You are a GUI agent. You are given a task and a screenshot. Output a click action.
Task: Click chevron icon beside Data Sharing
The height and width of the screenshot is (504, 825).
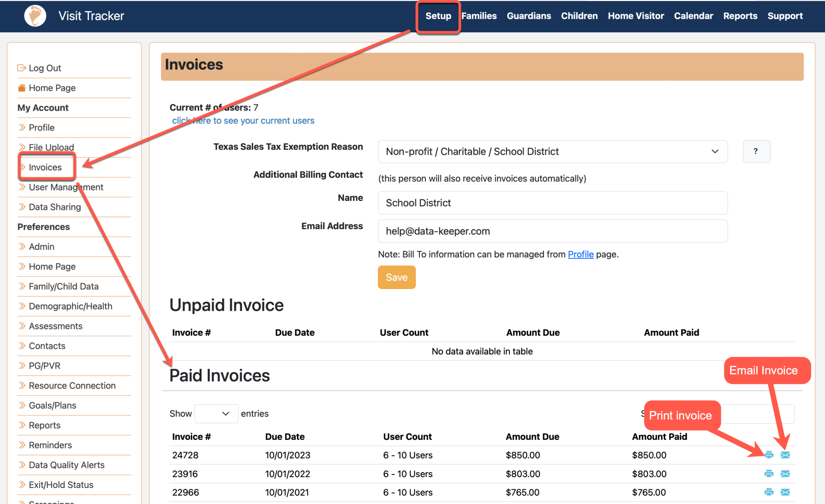coord(22,207)
